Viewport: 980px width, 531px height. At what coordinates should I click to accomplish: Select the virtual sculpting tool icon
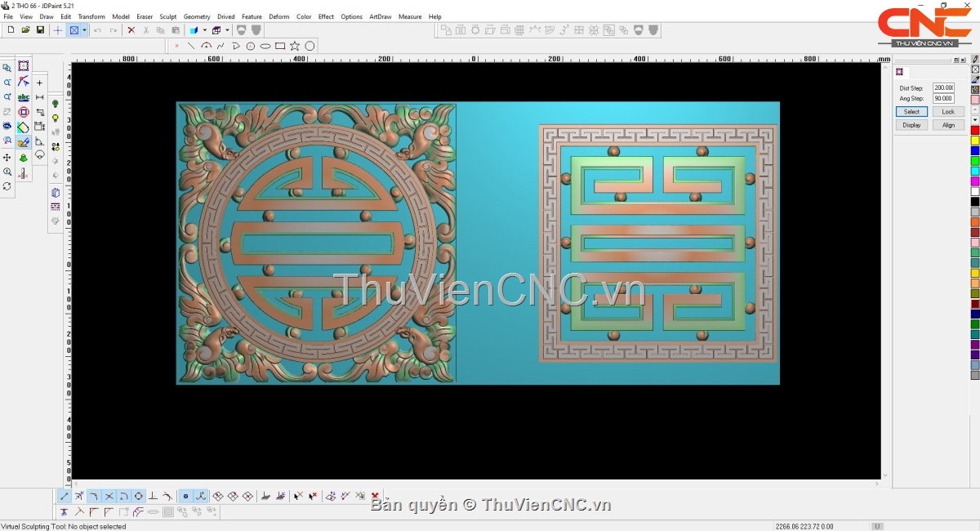tap(23, 142)
